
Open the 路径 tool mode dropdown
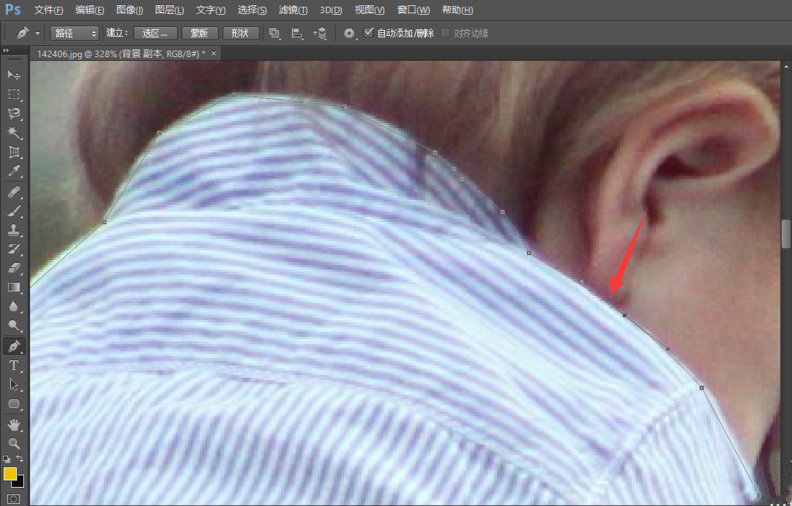pos(74,33)
